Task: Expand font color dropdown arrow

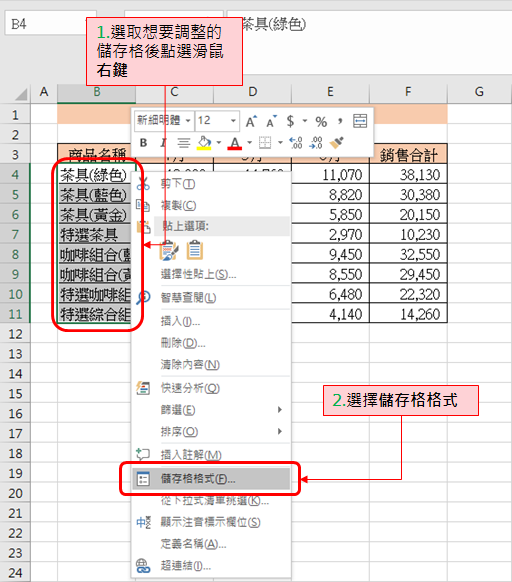Action: (x=250, y=143)
